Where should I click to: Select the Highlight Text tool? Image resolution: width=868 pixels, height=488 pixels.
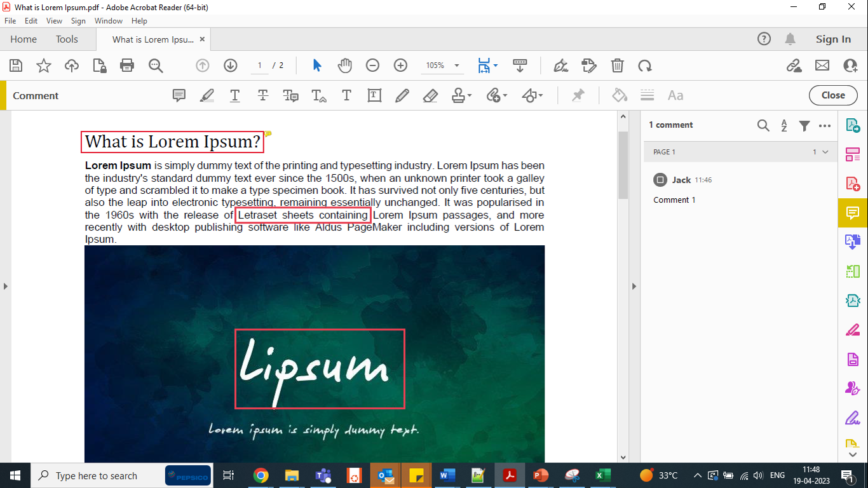pyautogui.click(x=207, y=95)
